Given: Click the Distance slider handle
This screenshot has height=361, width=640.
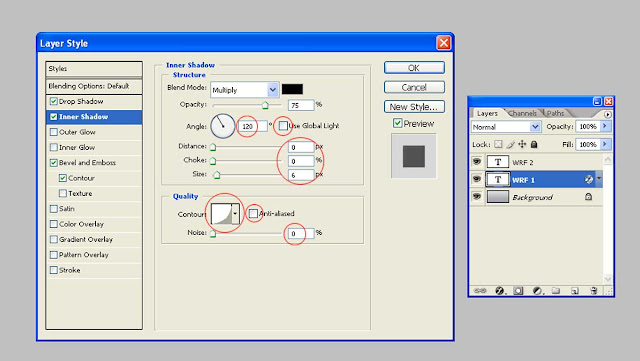Looking at the screenshot, I should pos(213,147).
